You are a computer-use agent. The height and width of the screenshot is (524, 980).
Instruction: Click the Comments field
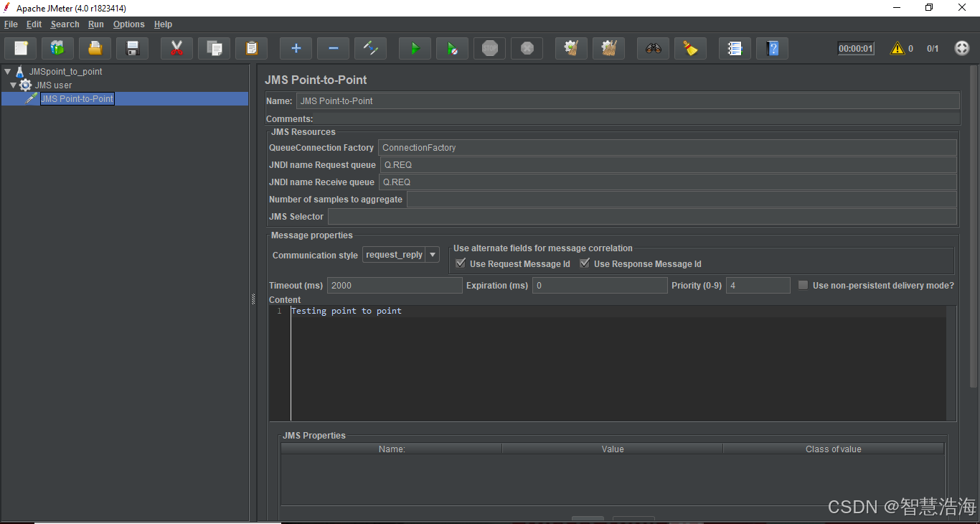[637, 119]
